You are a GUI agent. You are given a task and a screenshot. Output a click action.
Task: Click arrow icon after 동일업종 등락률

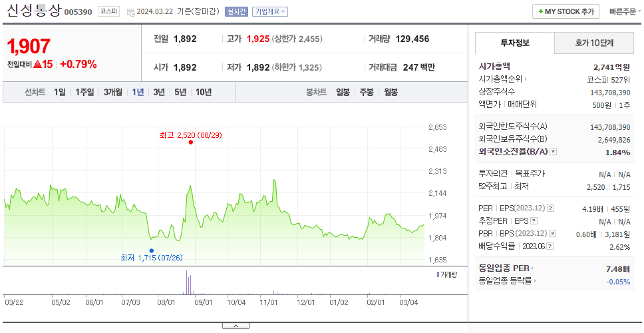coord(536,281)
